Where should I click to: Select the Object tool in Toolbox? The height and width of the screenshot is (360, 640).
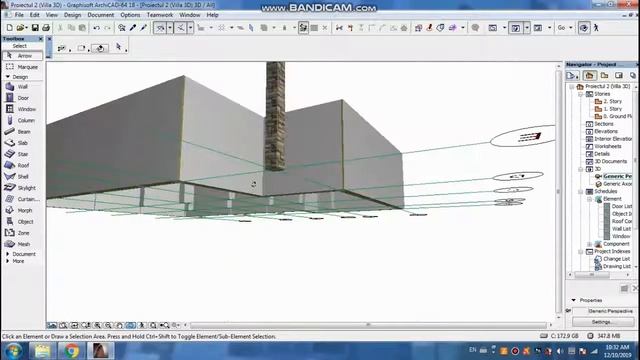coord(22,221)
